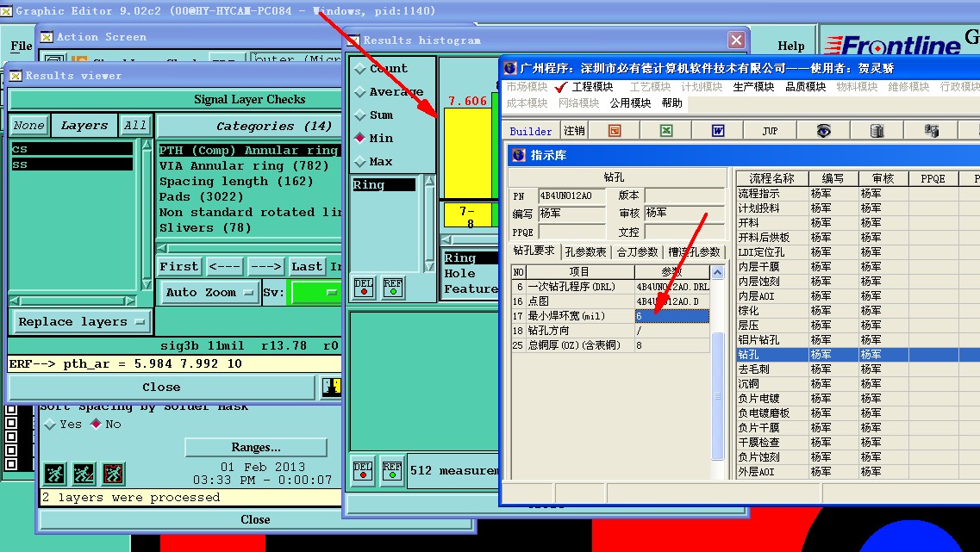
Task: Click the Ranges... button
Action: (256, 447)
